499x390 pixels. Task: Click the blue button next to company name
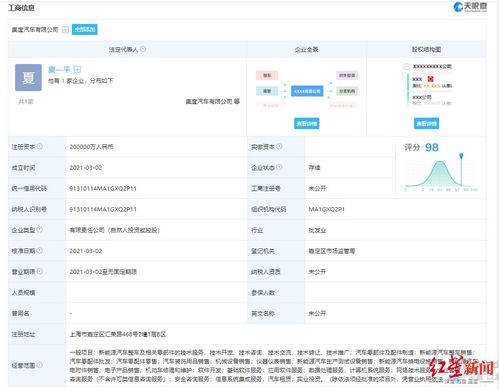point(85,29)
